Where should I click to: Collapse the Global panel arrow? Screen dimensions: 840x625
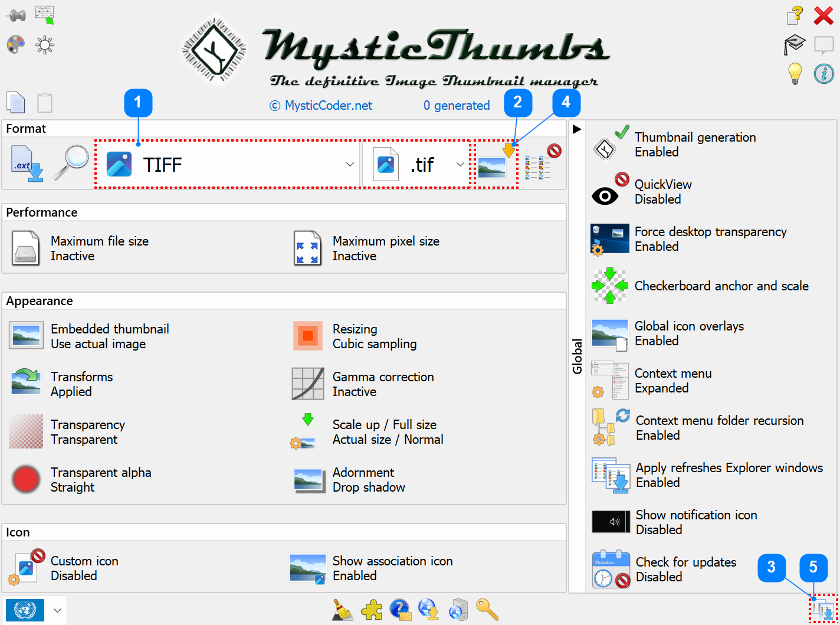(577, 129)
